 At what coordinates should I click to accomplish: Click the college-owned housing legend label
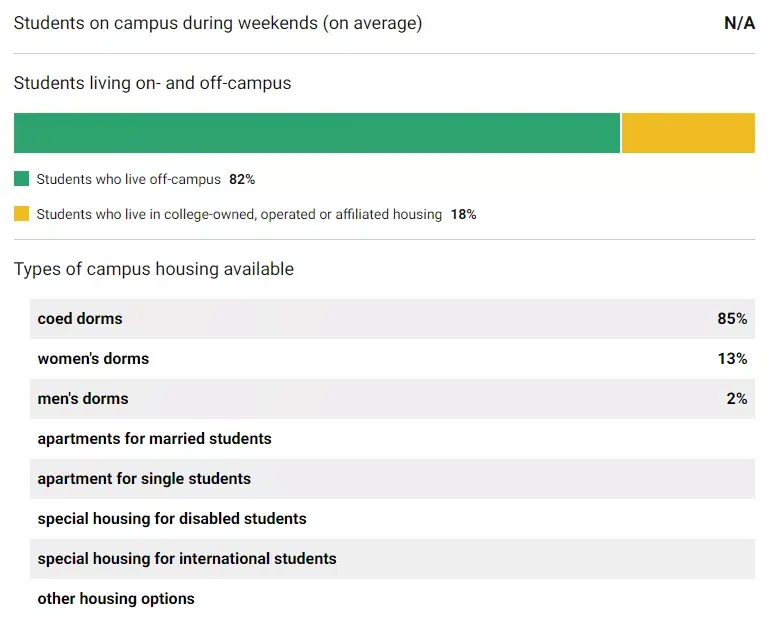pos(239,214)
